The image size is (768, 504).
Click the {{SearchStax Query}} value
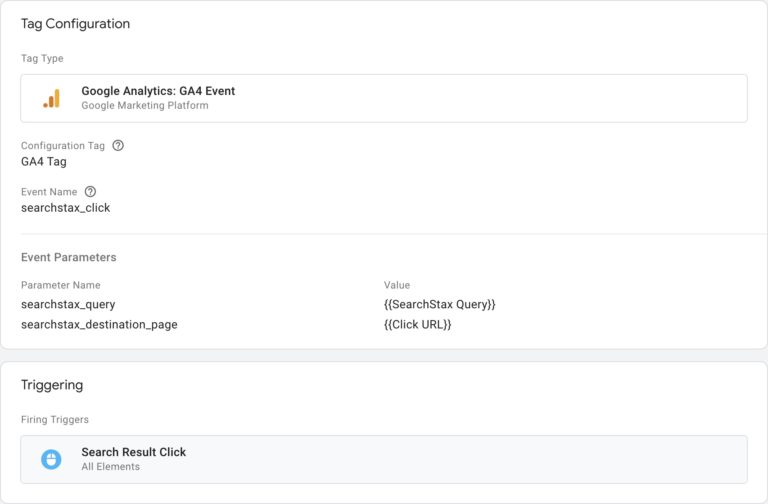point(439,304)
